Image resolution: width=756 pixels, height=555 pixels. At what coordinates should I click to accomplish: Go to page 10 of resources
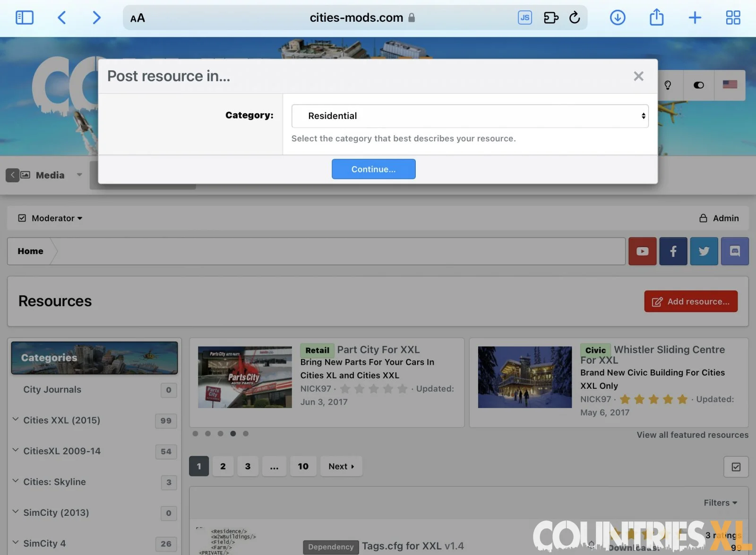[303, 467]
